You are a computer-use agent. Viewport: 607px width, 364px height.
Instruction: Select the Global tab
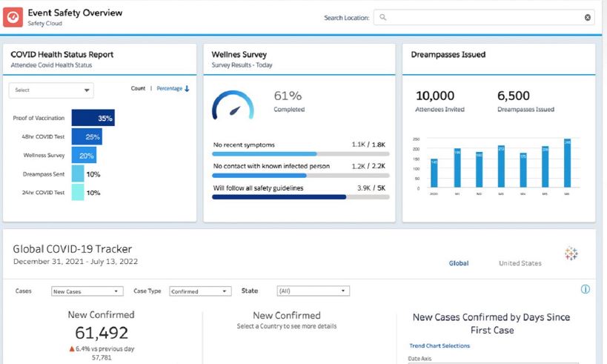pyautogui.click(x=459, y=263)
